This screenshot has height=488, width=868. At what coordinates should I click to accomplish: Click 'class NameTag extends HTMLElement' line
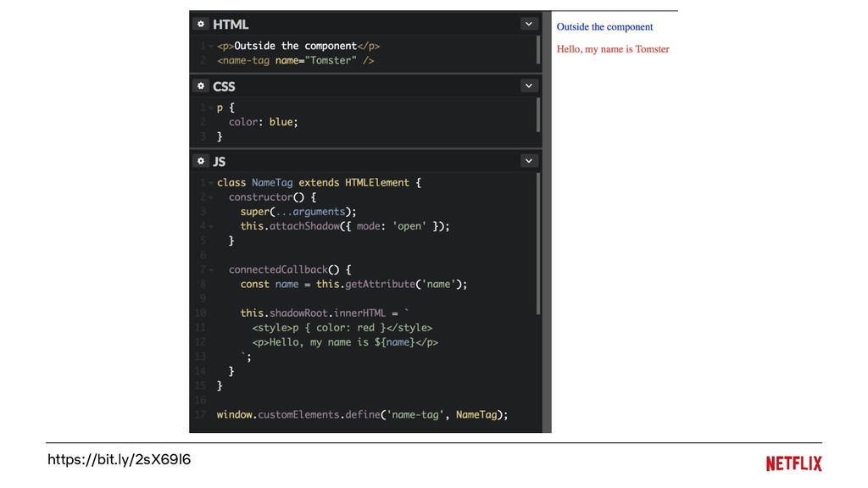tap(319, 183)
